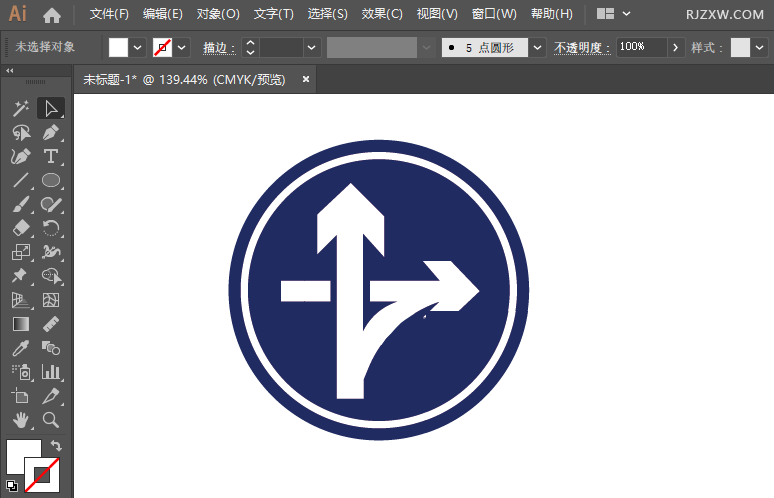Open the 文件(F) menu
The width and height of the screenshot is (774, 498).
pyautogui.click(x=109, y=14)
